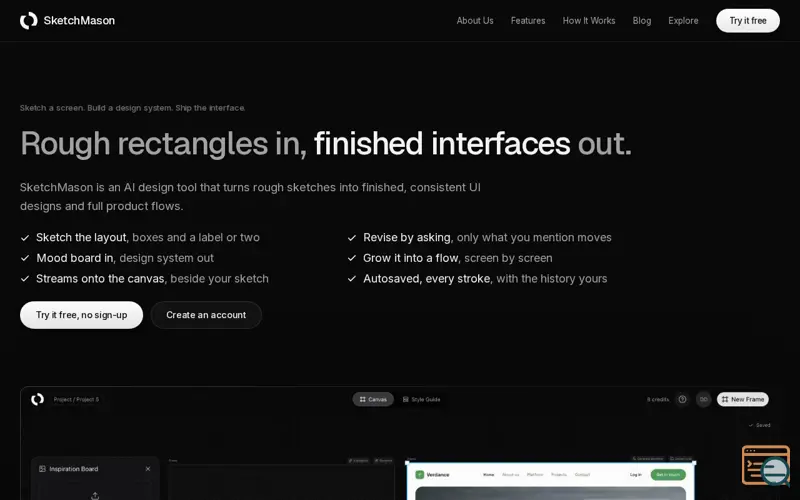Click the SketchMason brand name text

(79, 20)
